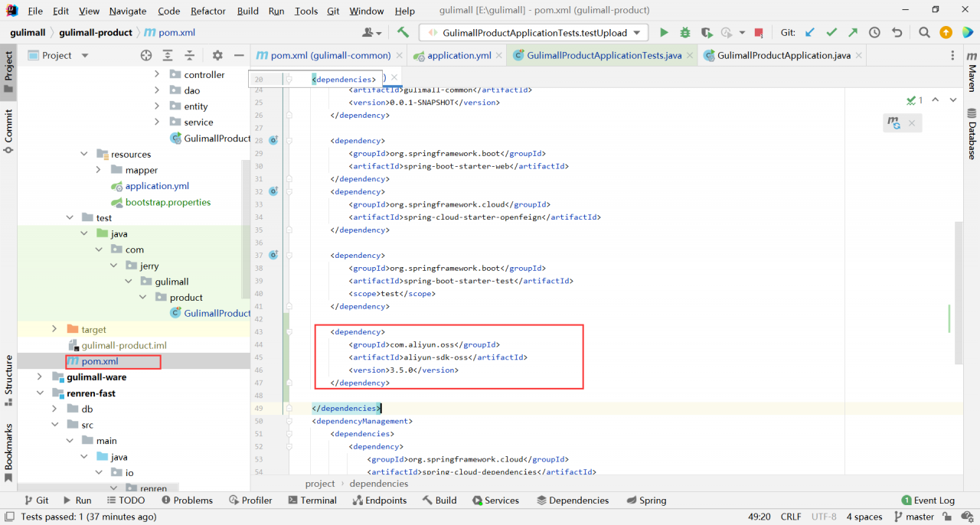Run the testUpload configuration

(x=664, y=32)
